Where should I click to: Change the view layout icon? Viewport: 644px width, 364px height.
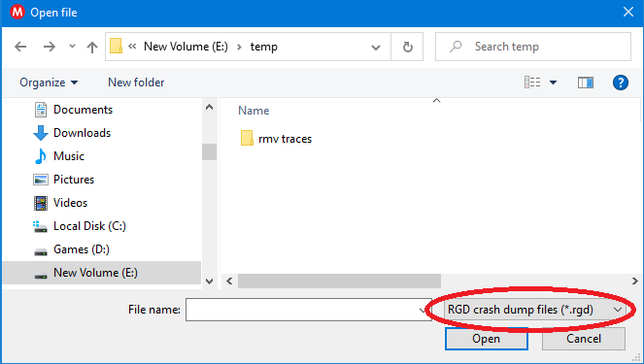pyautogui.click(x=532, y=83)
